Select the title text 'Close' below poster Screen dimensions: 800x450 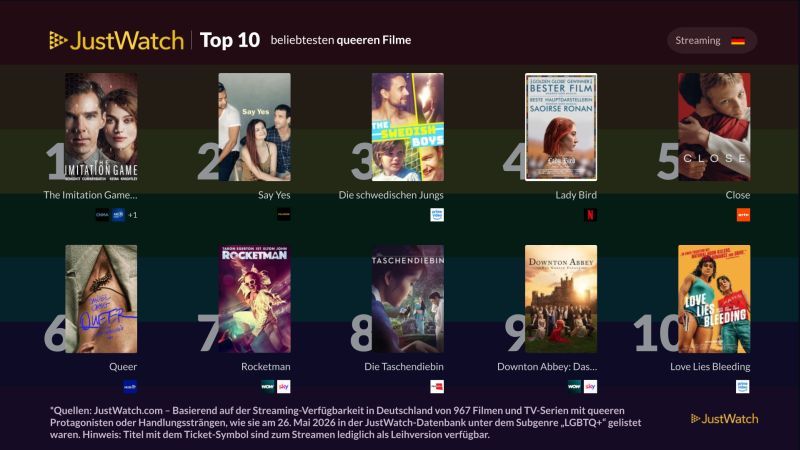click(738, 195)
